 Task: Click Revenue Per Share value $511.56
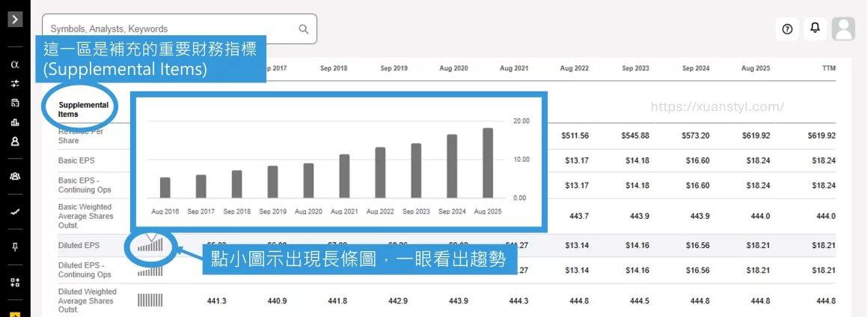[575, 135]
